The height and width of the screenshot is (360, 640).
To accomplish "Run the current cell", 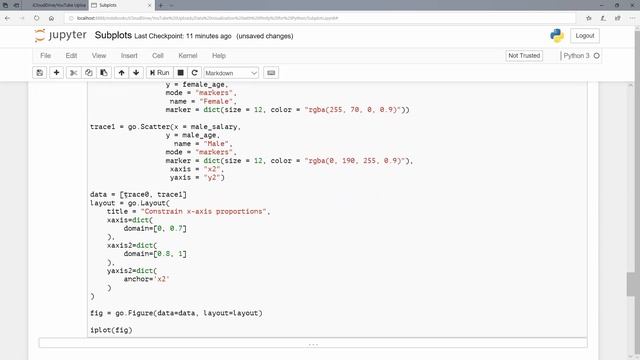I will click(159, 73).
